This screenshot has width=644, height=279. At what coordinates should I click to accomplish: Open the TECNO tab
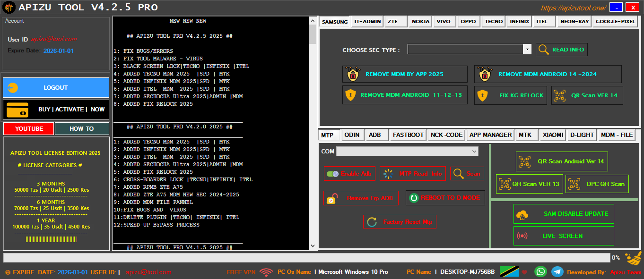pyautogui.click(x=494, y=22)
